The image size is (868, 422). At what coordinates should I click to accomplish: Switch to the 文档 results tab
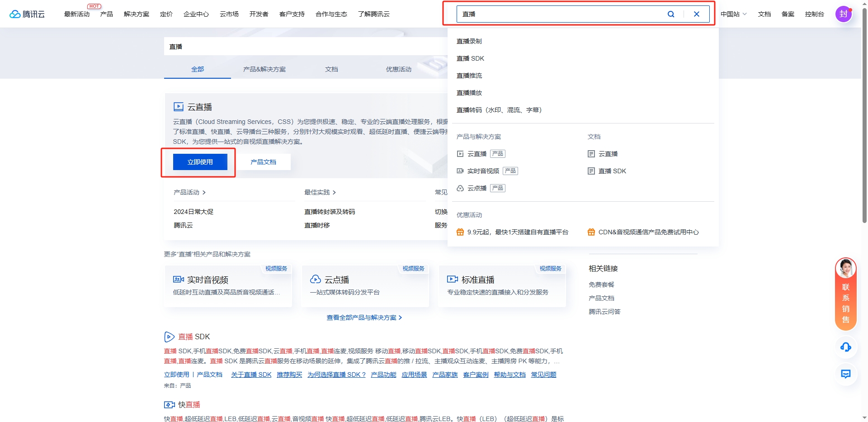pyautogui.click(x=331, y=69)
